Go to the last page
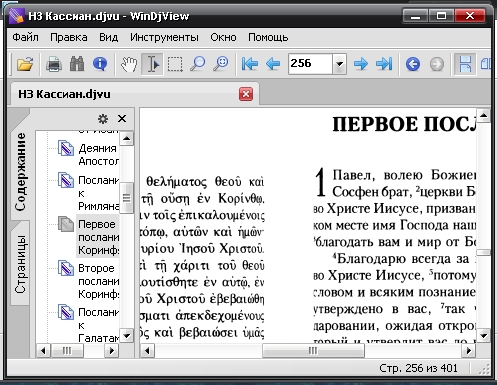This screenshot has height=385, width=497. coord(384,64)
